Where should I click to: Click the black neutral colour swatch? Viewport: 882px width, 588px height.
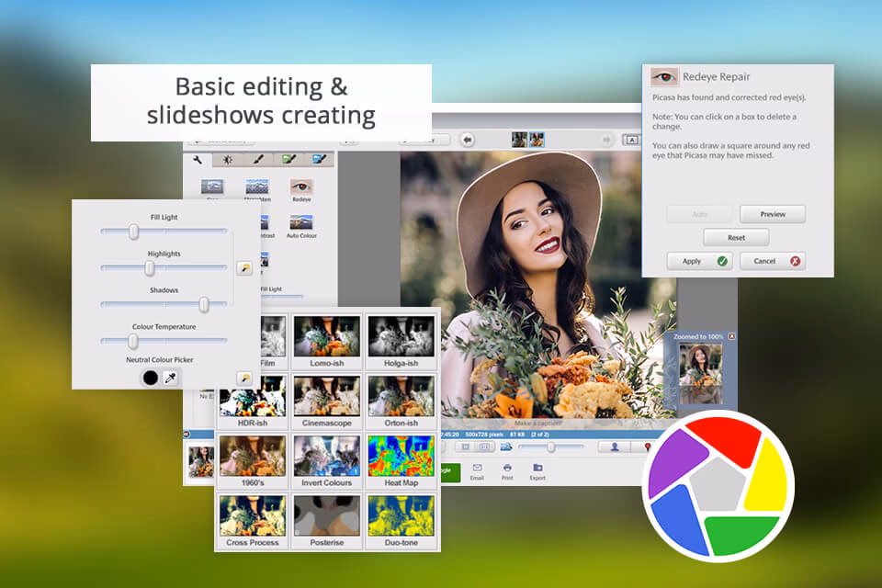(x=150, y=378)
